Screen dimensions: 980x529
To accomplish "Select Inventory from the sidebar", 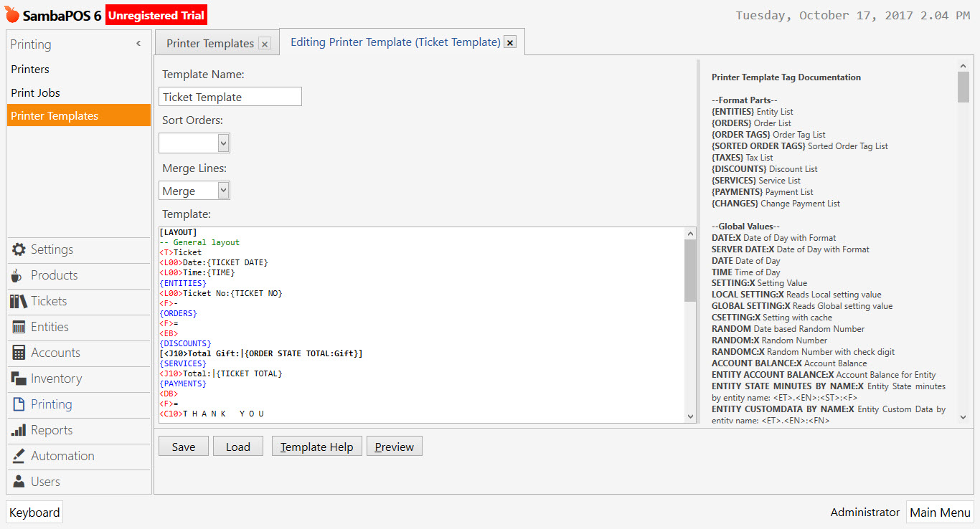I will 55,379.
